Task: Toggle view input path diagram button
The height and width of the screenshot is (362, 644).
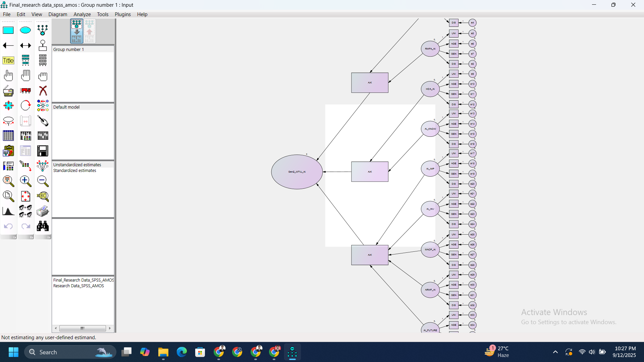Action: [x=76, y=31]
